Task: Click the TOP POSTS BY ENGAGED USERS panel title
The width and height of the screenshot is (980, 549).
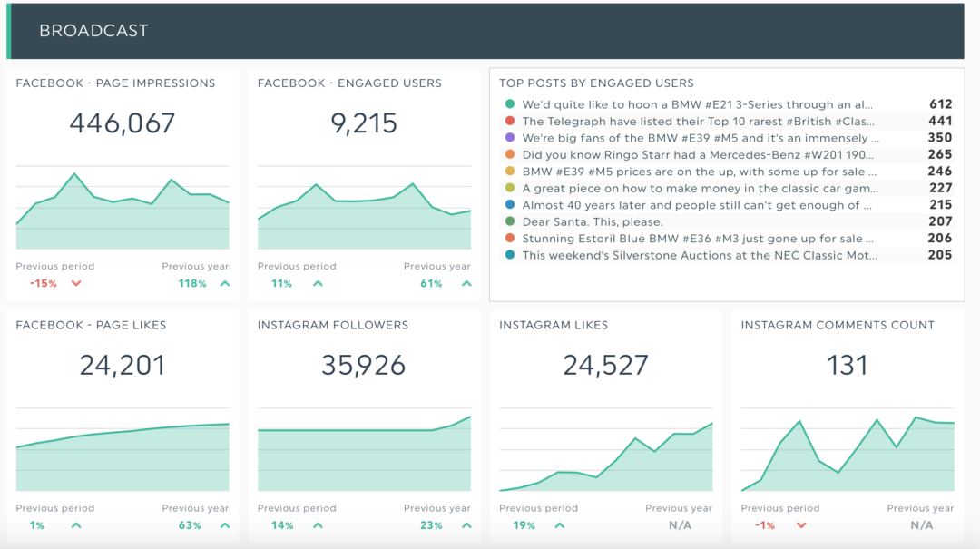Action: [595, 82]
